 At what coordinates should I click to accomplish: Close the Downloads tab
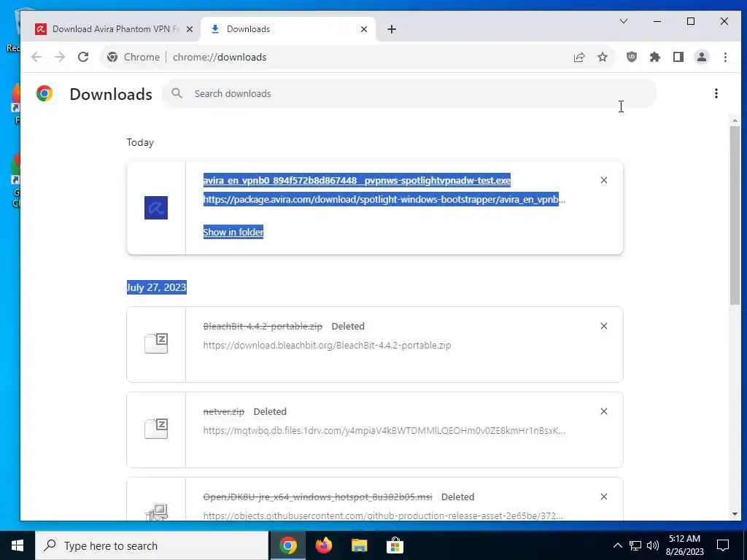click(364, 29)
